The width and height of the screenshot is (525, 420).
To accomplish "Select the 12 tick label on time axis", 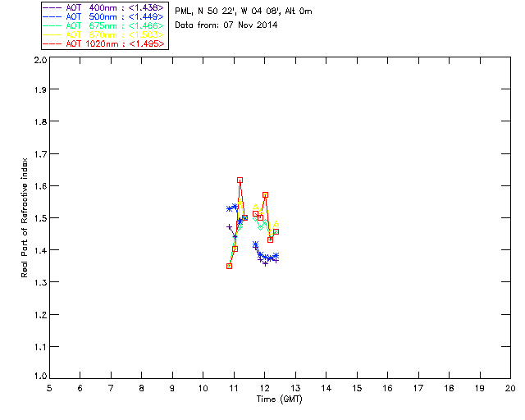I will (264, 388).
